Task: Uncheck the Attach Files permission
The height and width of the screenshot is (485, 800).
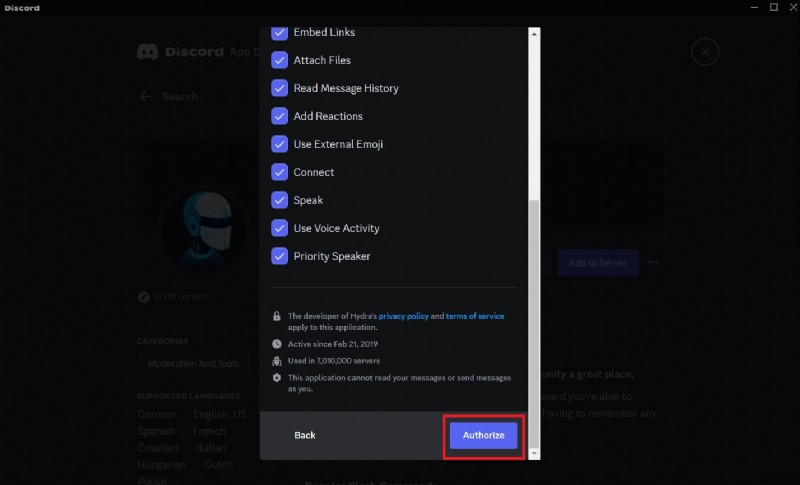Action: 280,60
